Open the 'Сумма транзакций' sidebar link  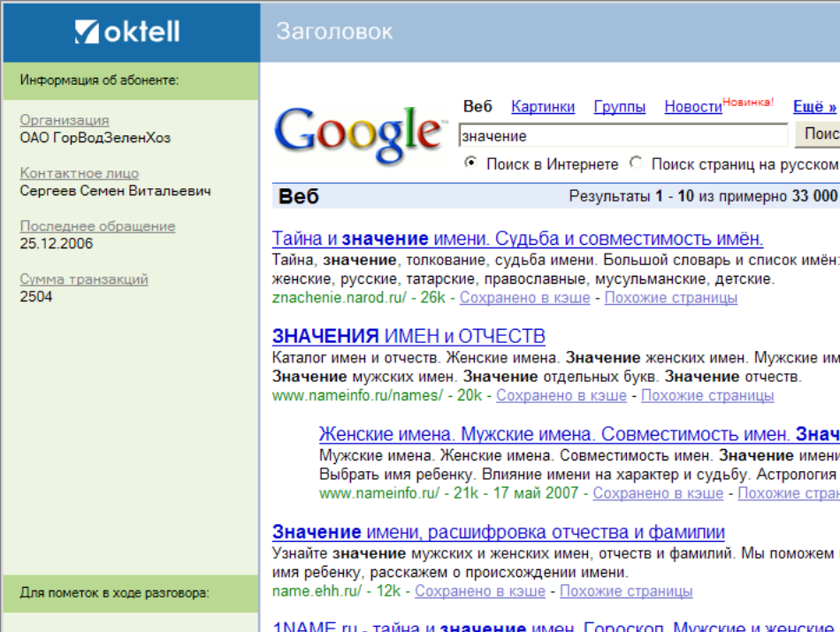tap(84, 279)
